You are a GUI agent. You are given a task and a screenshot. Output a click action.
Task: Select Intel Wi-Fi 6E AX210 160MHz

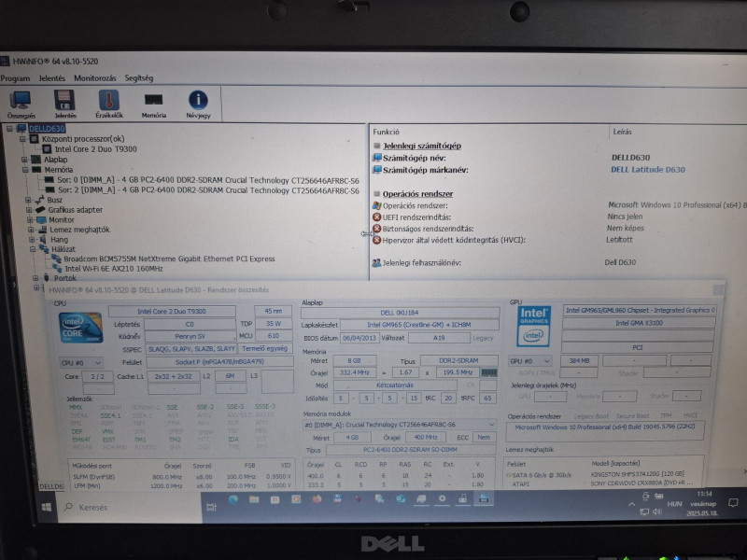114,269
